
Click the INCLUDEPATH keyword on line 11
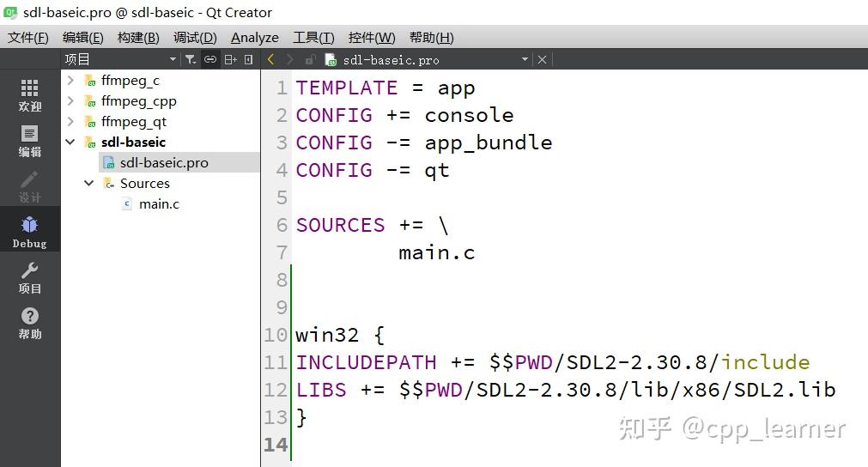pyautogui.click(x=366, y=362)
